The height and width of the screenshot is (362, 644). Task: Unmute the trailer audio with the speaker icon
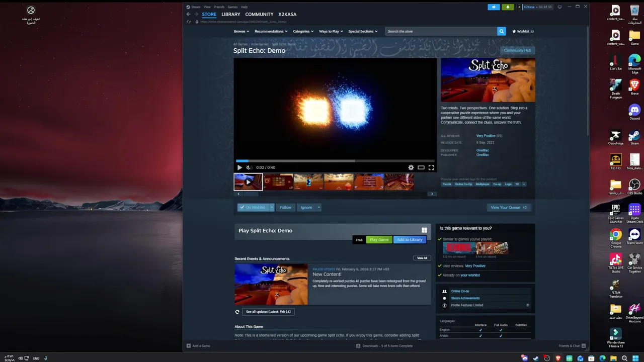[x=249, y=167]
